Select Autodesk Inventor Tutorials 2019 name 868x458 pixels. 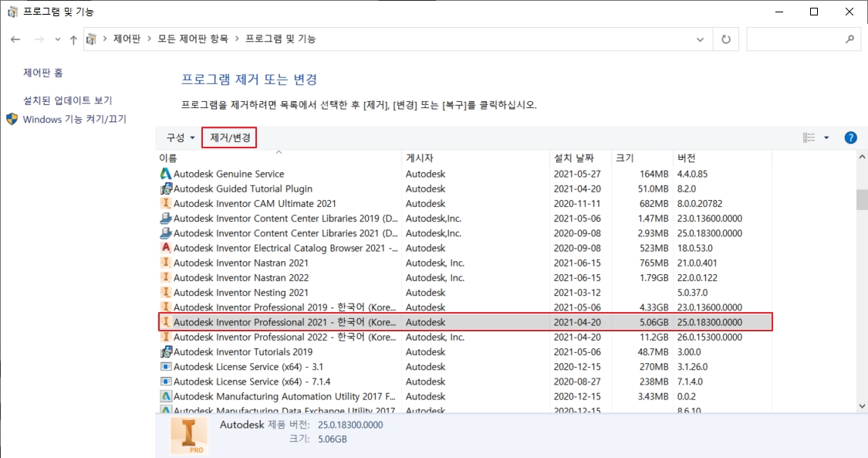pyautogui.click(x=243, y=352)
